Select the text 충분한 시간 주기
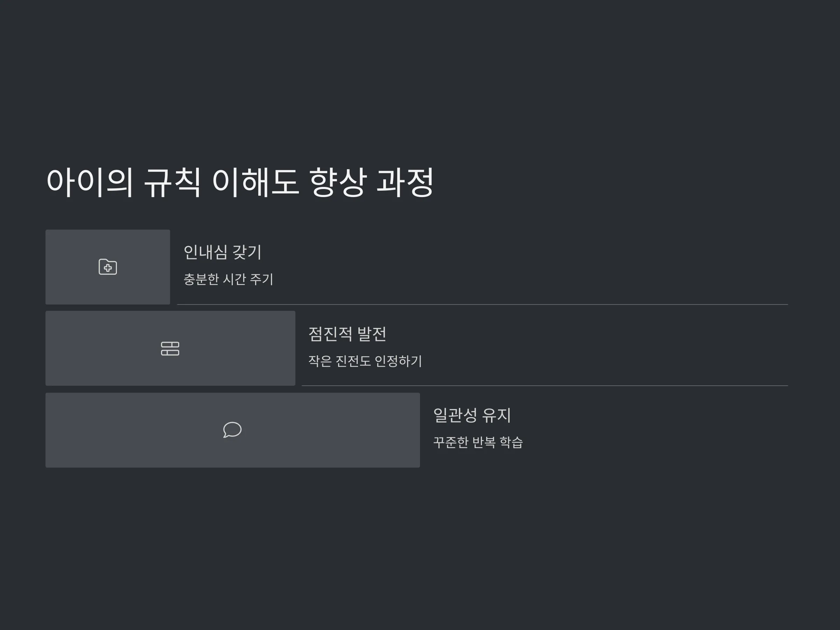The image size is (840, 630). 228,279
